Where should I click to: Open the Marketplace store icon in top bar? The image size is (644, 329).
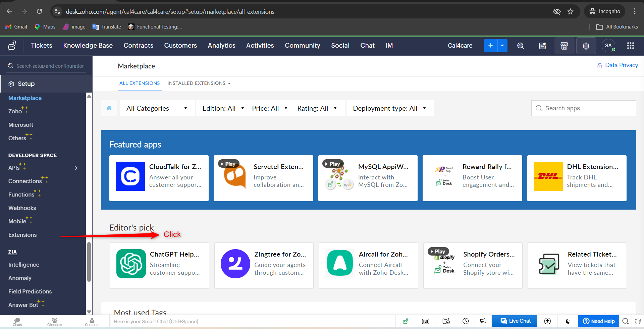[564, 46]
